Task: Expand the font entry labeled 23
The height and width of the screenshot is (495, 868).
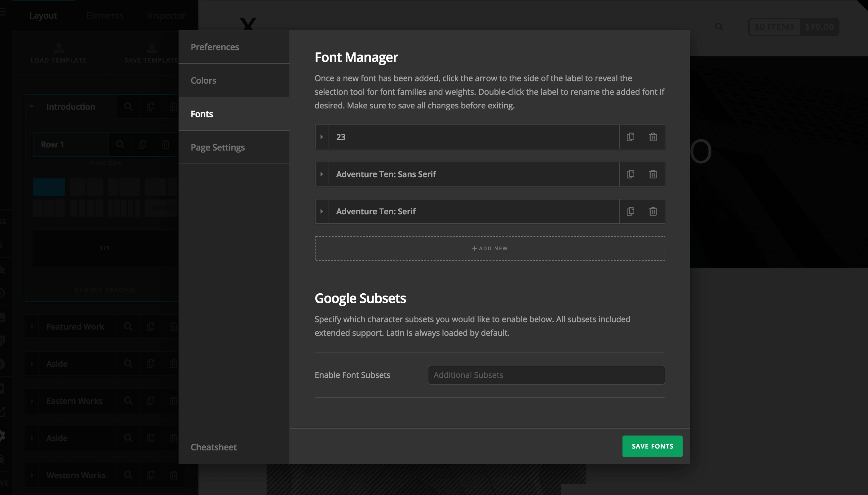Action: pyautogui.click(x=321, y=137)
